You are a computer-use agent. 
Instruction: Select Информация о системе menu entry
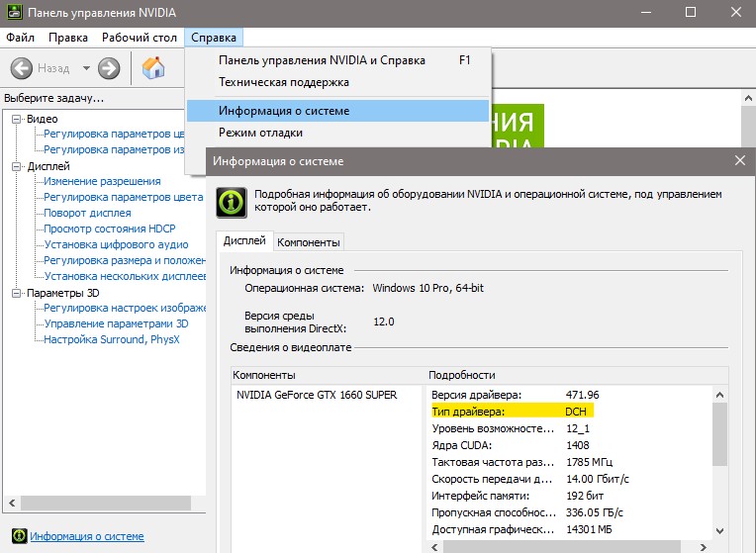click(x=338, y=111)
